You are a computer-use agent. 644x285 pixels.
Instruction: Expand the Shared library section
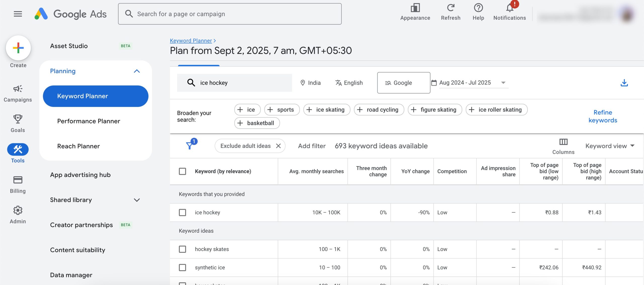(137, 200)
